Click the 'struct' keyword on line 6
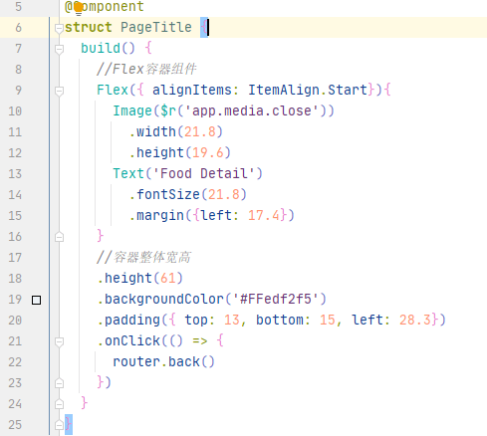The width and height of the screenshot is (487, 436). [x=88, y=27]
